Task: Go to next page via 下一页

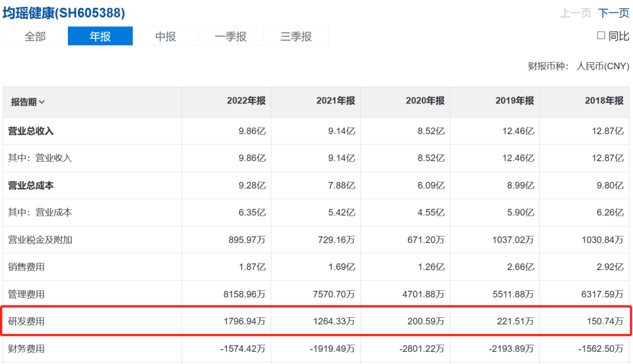Action: [x=613, y=13]
